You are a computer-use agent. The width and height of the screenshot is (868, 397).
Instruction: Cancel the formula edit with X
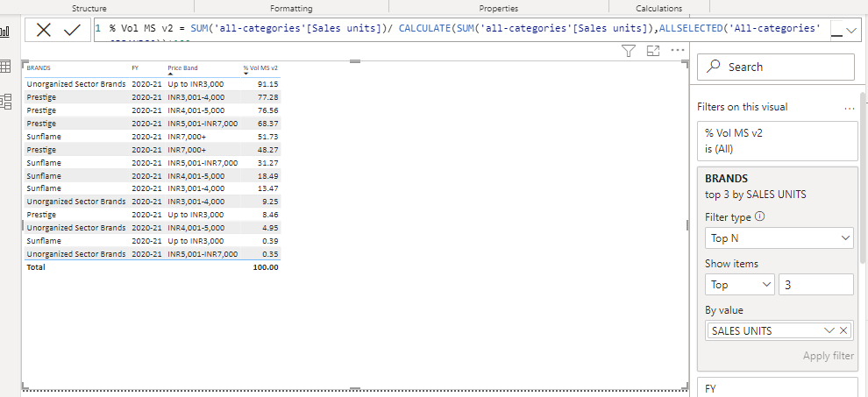pyautogui.click(x=43, y=30)
